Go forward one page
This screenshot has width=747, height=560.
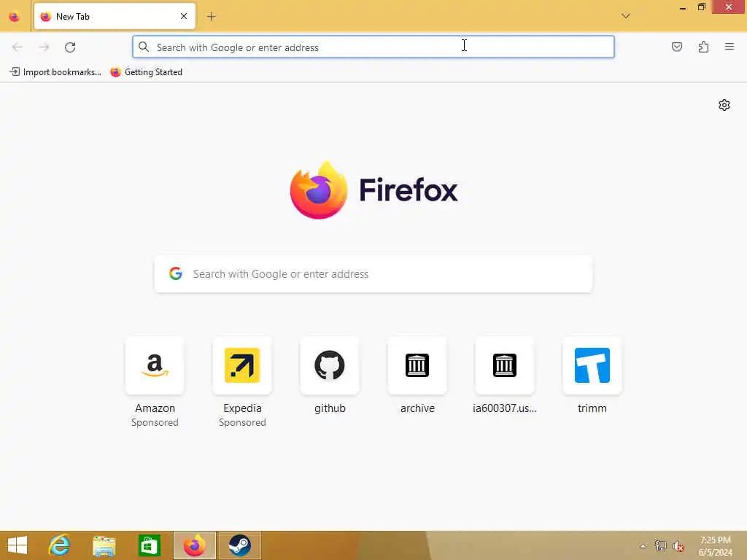point(44,47)
